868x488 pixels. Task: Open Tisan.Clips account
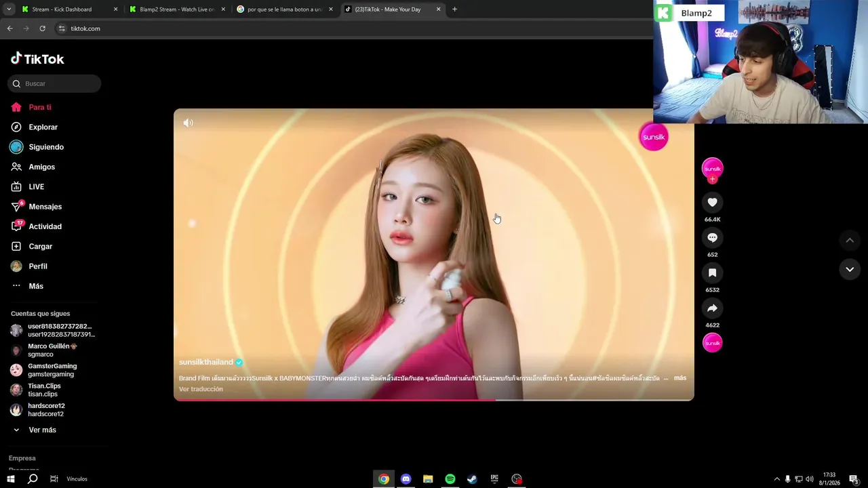click(35, 390)
